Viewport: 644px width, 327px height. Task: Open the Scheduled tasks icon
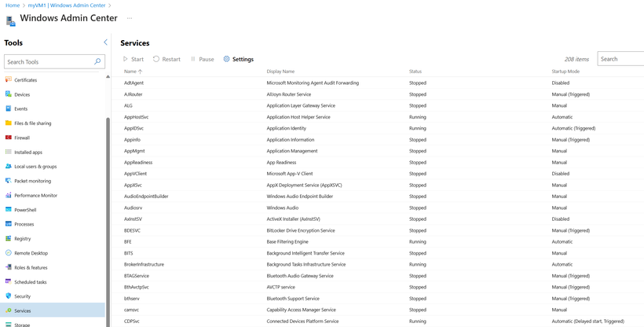8,281
